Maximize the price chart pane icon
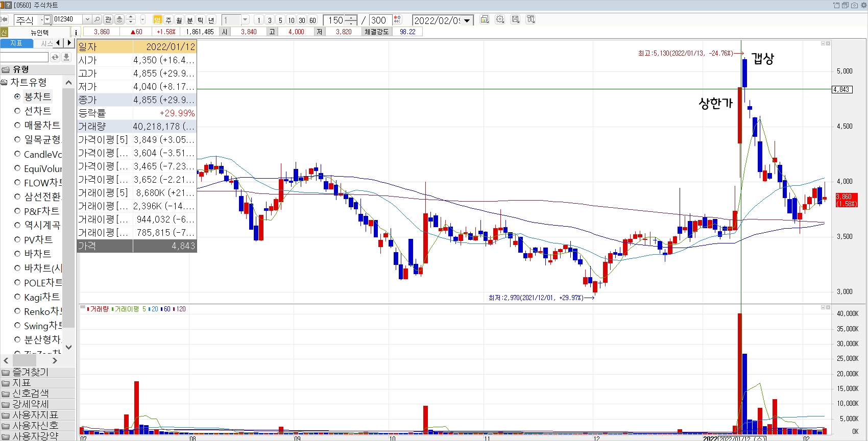 click(x=823, y=43)
